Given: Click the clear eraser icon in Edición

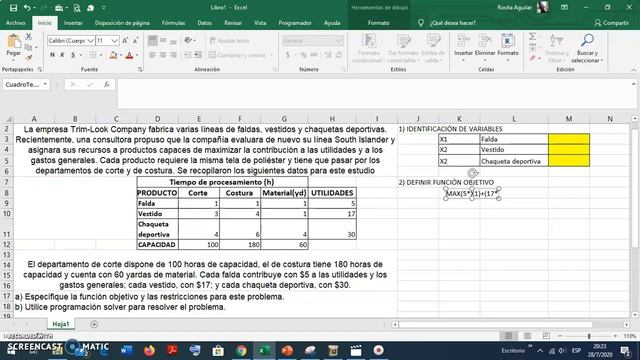Looking at the screenshot, I should click(x=533, y=59).
